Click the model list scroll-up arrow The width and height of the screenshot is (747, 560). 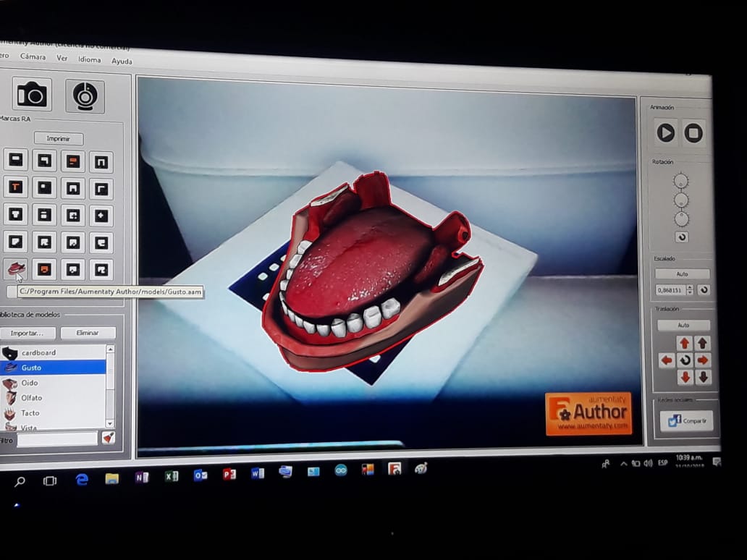(111, 349)
